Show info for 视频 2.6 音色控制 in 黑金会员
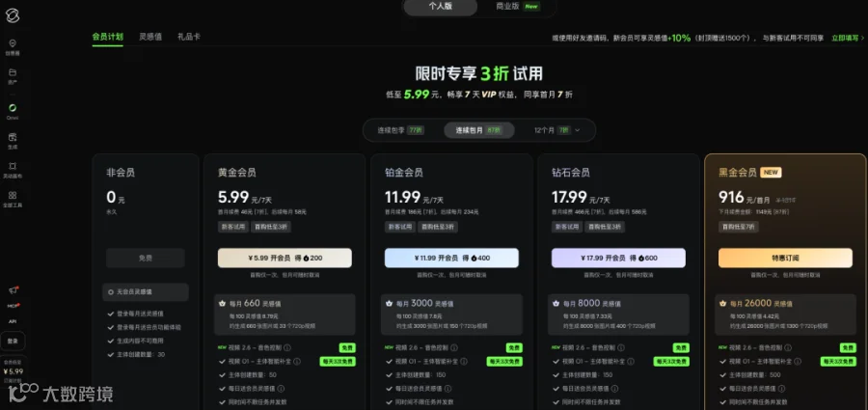Viewport: 868px width, 410px height. [788, 348]
